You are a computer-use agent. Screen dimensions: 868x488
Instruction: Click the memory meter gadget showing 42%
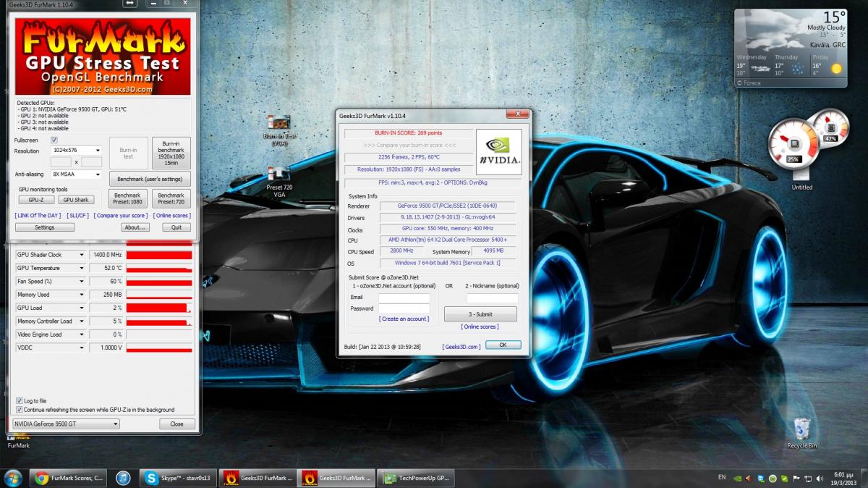tap(830, 129)
